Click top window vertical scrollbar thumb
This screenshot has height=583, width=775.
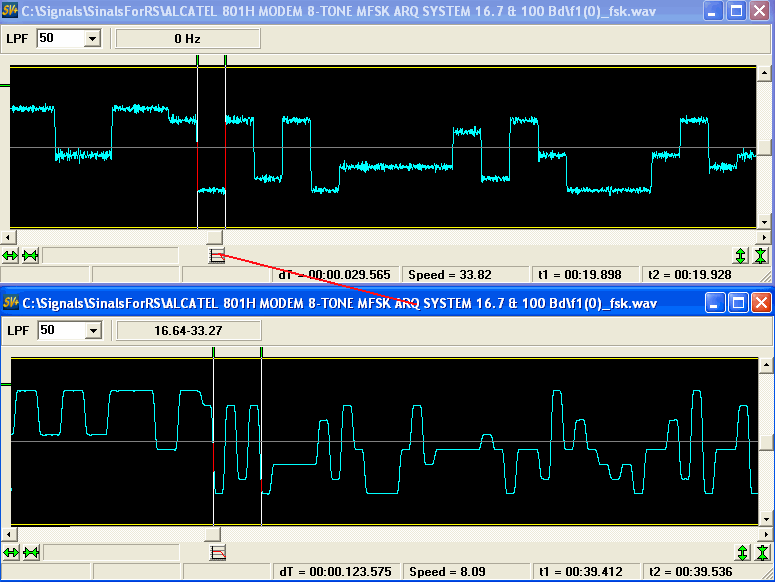765,147
